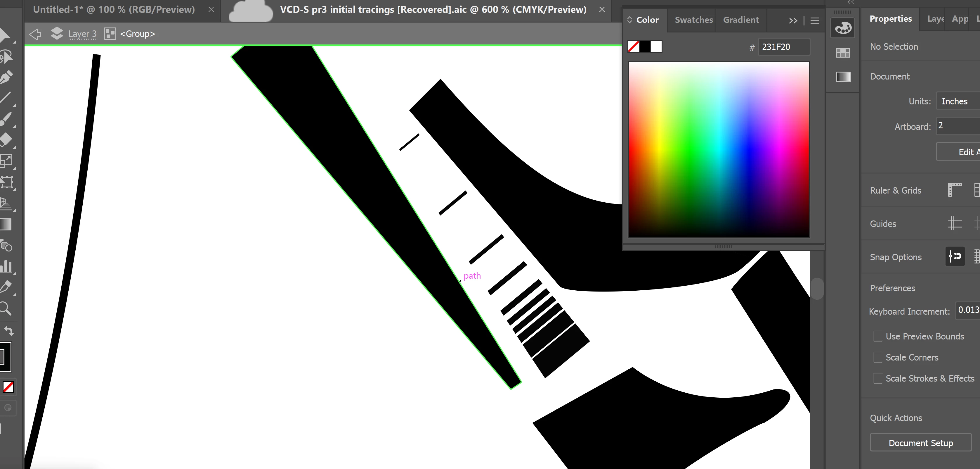Expand the Color panel's hidden tabs chevron

(793, 20)
